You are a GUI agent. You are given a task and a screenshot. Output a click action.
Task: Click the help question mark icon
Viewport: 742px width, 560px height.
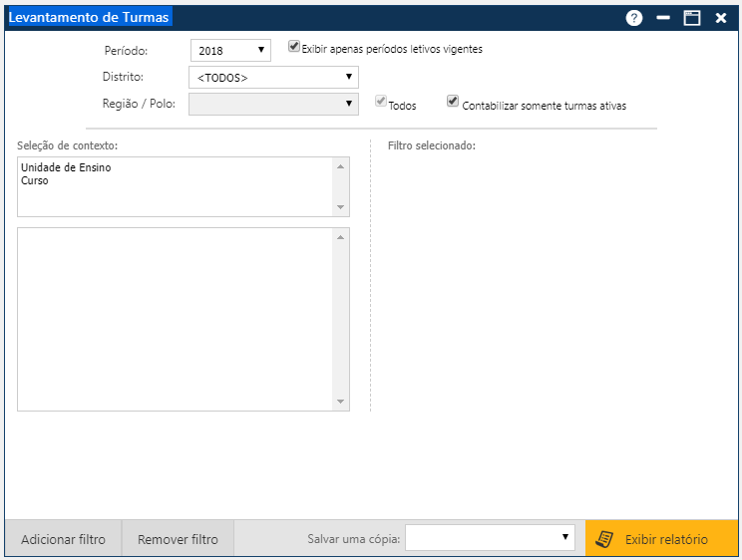coord(634,18)
